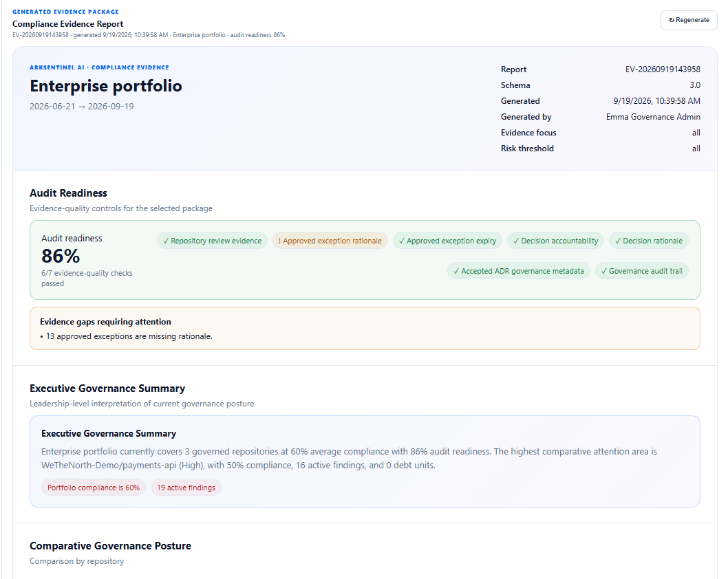Screen dimensions: 728x579
Task: Select report ID EV-20260919143958 in metadata panel
Action: click(x=663, y=69)
